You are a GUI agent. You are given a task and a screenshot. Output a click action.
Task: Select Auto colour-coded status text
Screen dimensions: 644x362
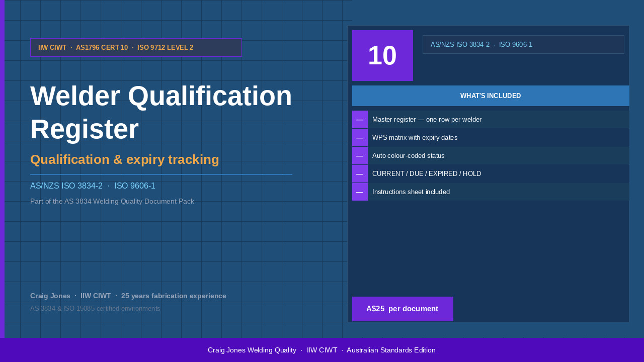click(409, 156)
